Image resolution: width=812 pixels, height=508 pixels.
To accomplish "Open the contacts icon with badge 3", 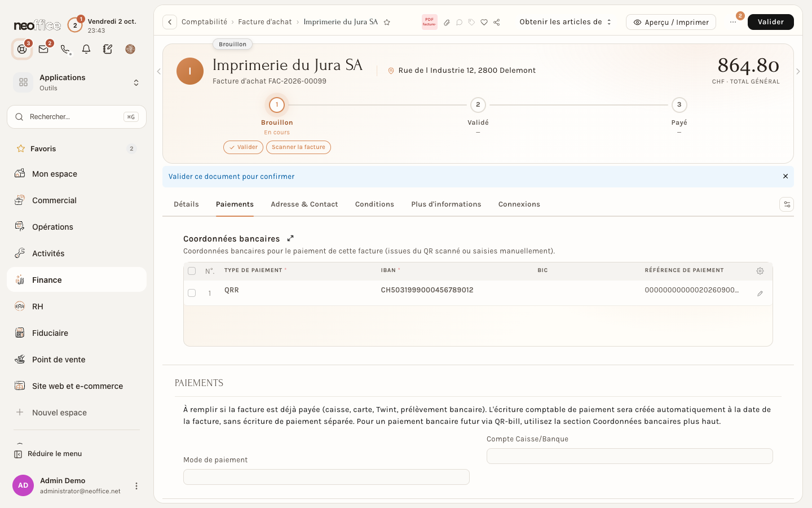I will coord(22,49).
